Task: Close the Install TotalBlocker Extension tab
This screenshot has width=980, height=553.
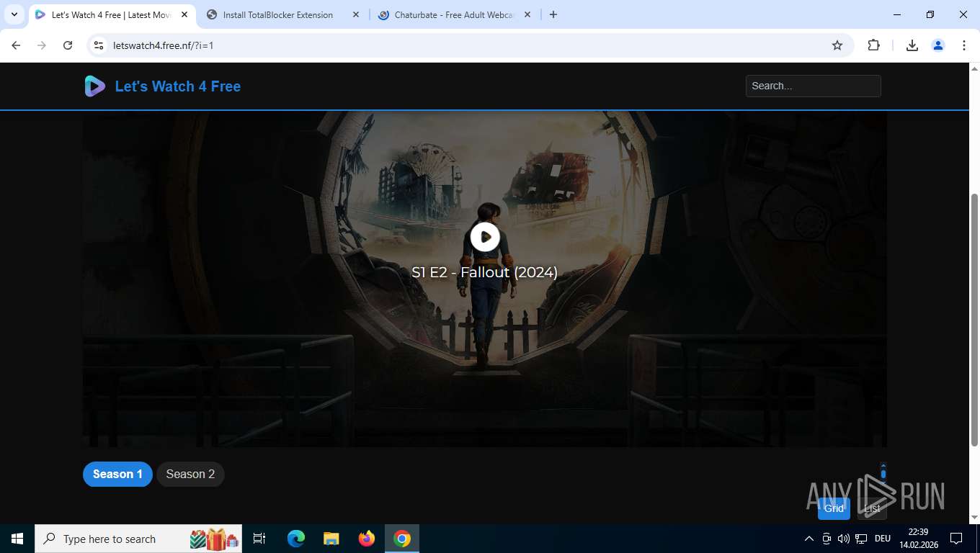Action: click(x=356, y=14)
